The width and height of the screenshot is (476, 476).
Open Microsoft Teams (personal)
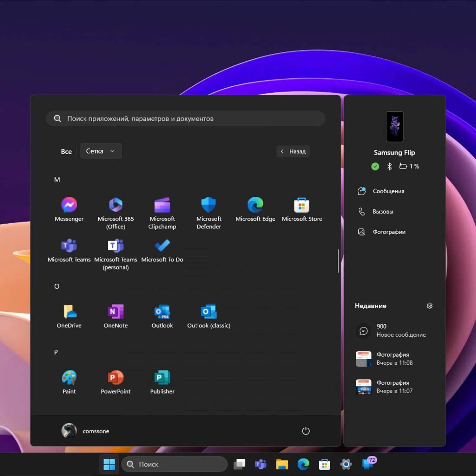[x=116, y=254]
